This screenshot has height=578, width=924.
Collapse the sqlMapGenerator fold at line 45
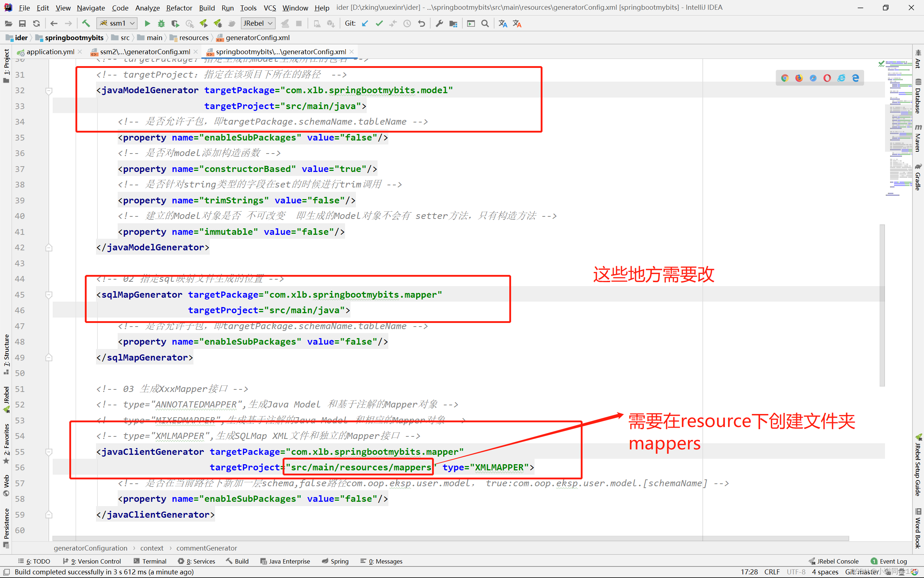(49, 295)
